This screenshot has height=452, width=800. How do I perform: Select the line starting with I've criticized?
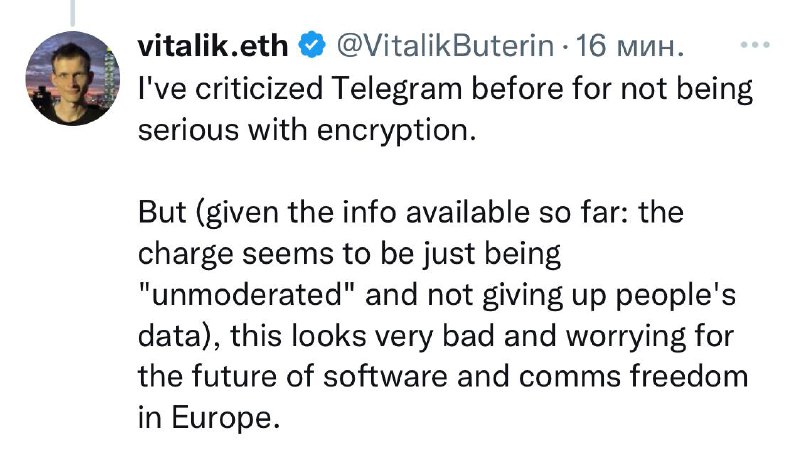point(445,89)
